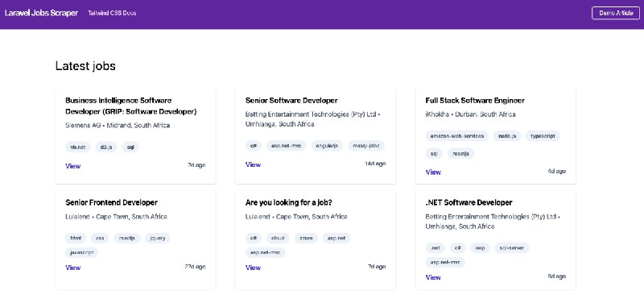Click reactjs tag on Senior Frontend Developer card
This screenshot has height=295, width=644.
click(x=127, y=239)
